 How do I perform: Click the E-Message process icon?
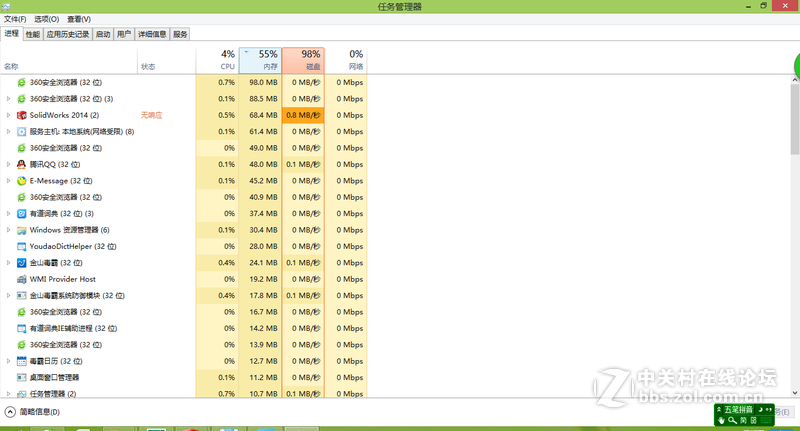pyautogui.click(x=21, y=181)
